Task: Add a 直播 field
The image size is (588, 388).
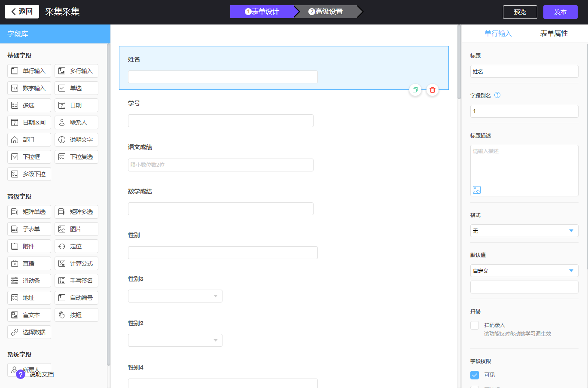Action: pos(29,263)
